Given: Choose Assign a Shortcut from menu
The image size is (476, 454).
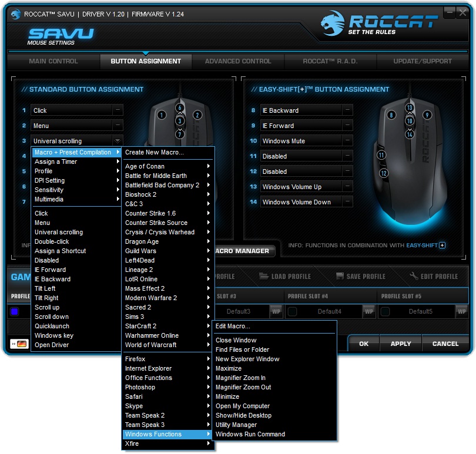Looking at the screenshot, I should coord(76,251).
